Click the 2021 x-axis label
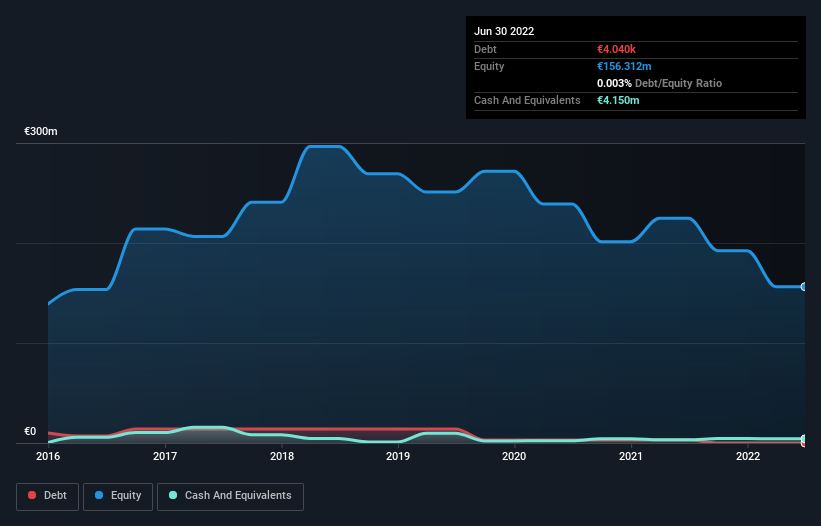The height and width of the screenshot is (526, 821). [x=631, y=456]
